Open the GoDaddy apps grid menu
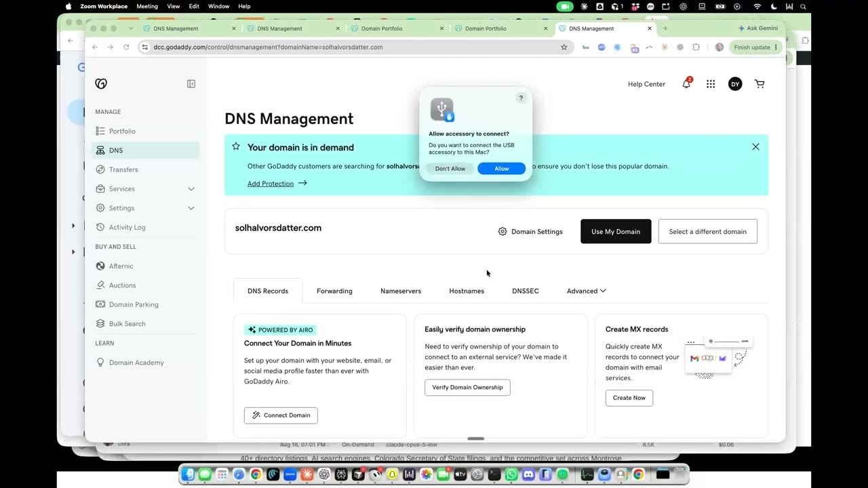Image resolution: width=868 pixels, height=488 pixels. point(711,84)
